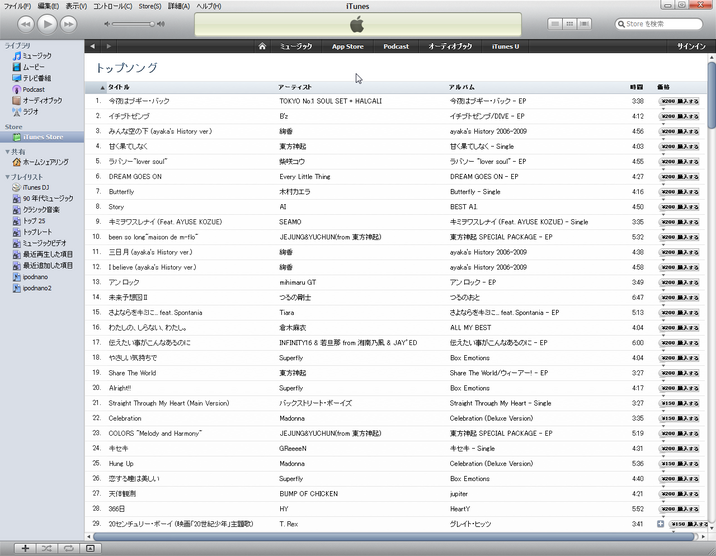The height and width of the screenshot is (556, 716).
Task: Open the App Store tab
Action: click(347, 46)
